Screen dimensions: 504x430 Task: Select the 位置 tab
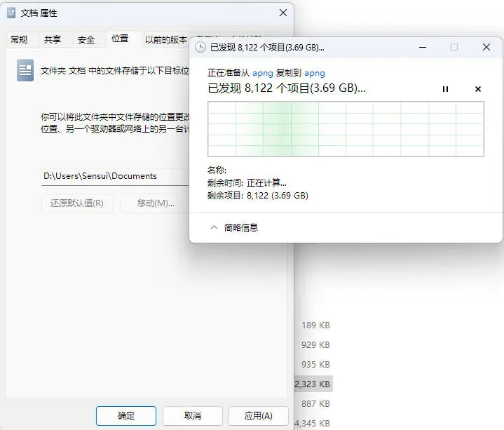(x=120, y=39)
